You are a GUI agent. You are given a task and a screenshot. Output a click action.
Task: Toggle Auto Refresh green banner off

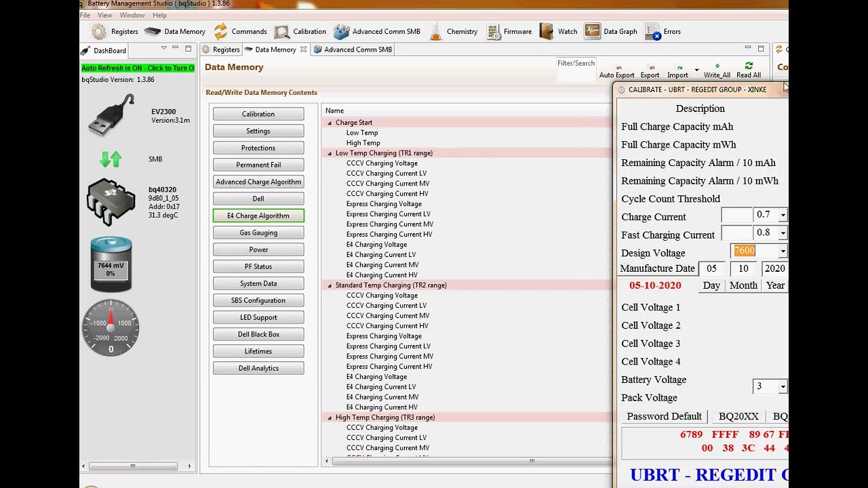pos(138,68)
